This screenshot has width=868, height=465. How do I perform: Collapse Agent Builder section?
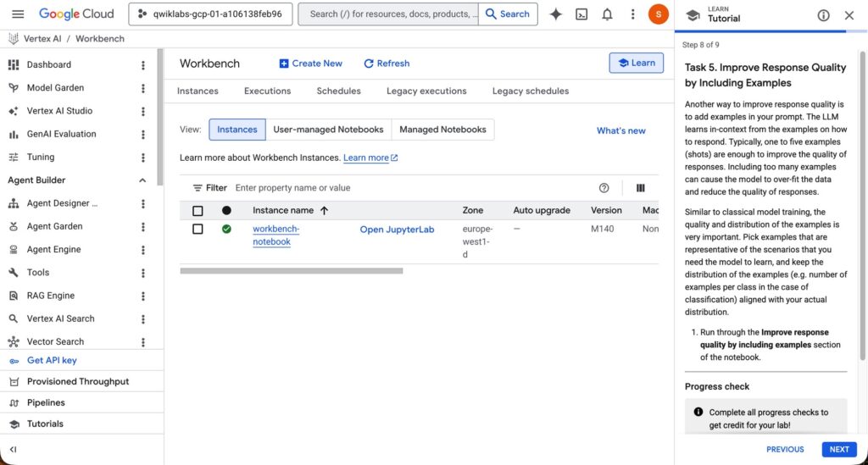pos(142,180)
